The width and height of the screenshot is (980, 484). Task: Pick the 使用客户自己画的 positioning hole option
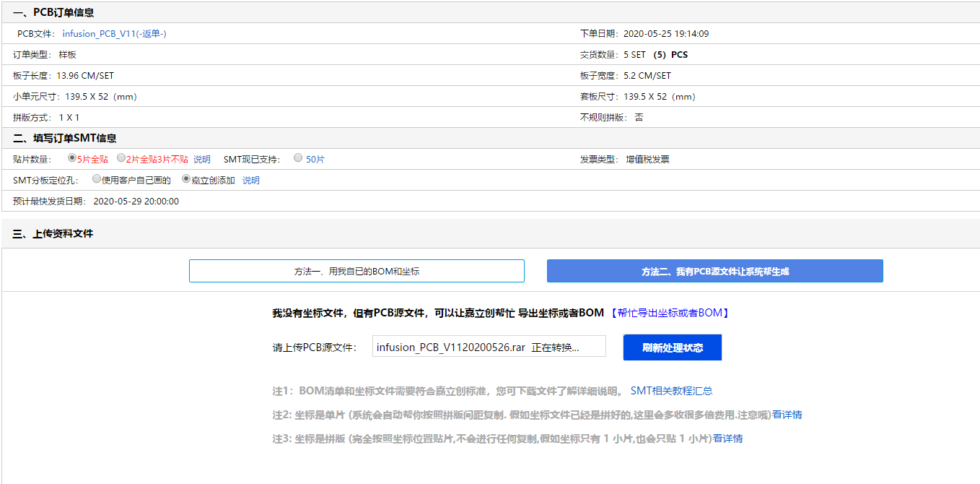(x=97, y=179)
